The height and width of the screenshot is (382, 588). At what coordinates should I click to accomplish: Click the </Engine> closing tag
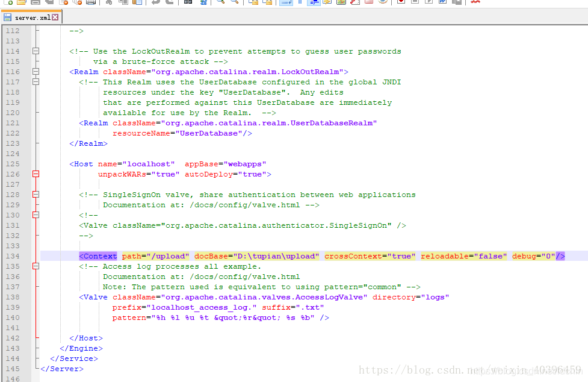click(x=81, y=348)
